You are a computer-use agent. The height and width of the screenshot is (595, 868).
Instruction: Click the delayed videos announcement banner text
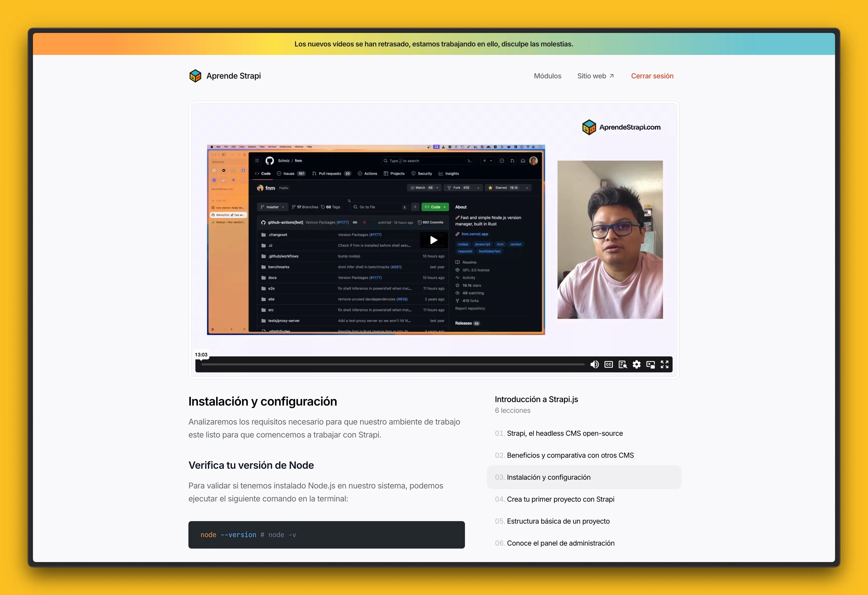434,44
